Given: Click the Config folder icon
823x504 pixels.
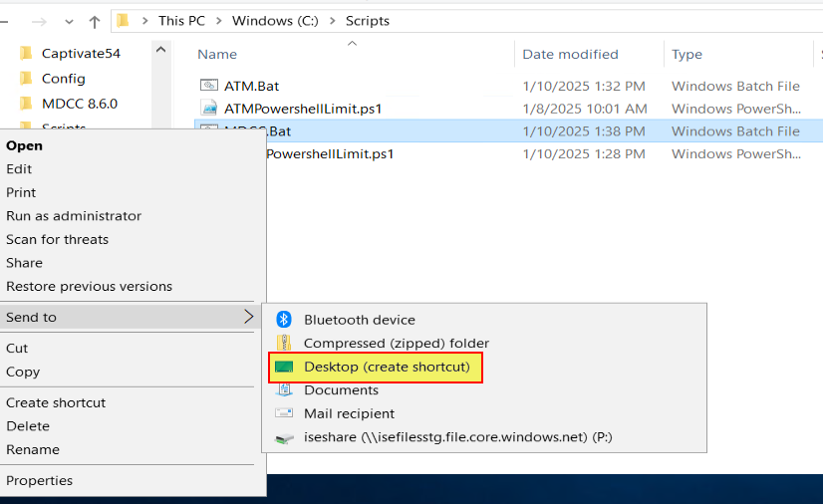Looking at the screenshot, I should pos(25,78).
